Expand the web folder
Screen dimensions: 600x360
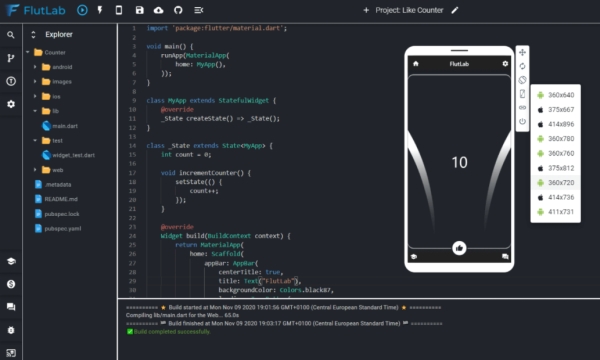point(35,170)
